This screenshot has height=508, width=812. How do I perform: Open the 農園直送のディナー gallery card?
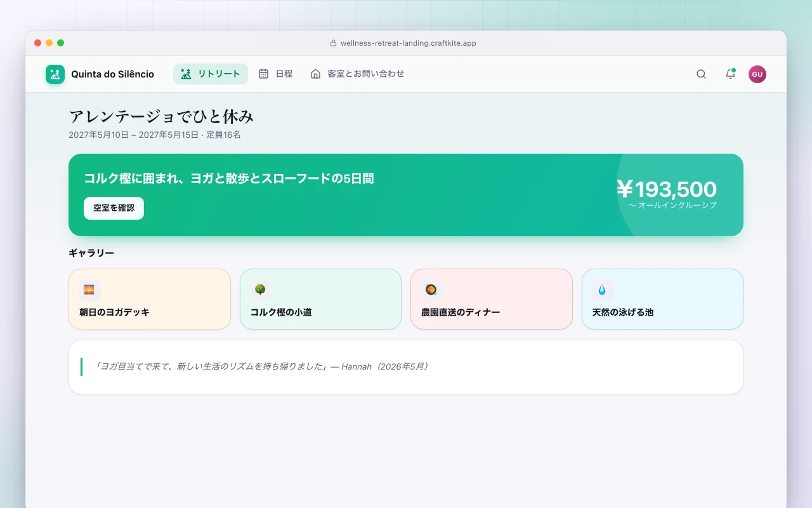point(492,299)
